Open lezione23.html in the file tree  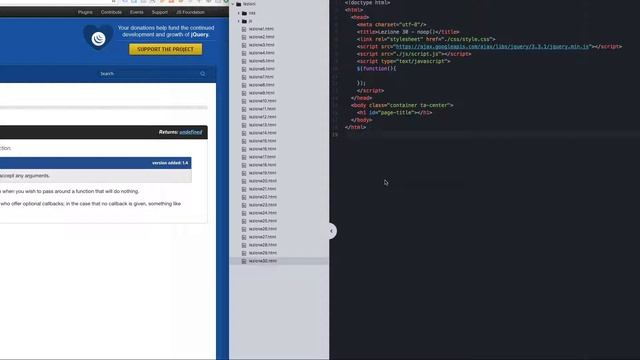(262, 205)
